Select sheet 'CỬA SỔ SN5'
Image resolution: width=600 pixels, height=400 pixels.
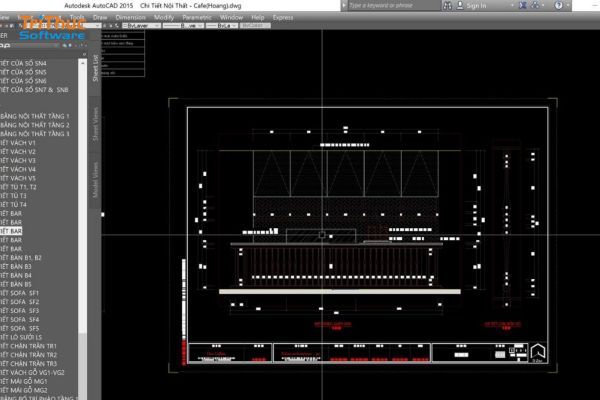[24, 72]
